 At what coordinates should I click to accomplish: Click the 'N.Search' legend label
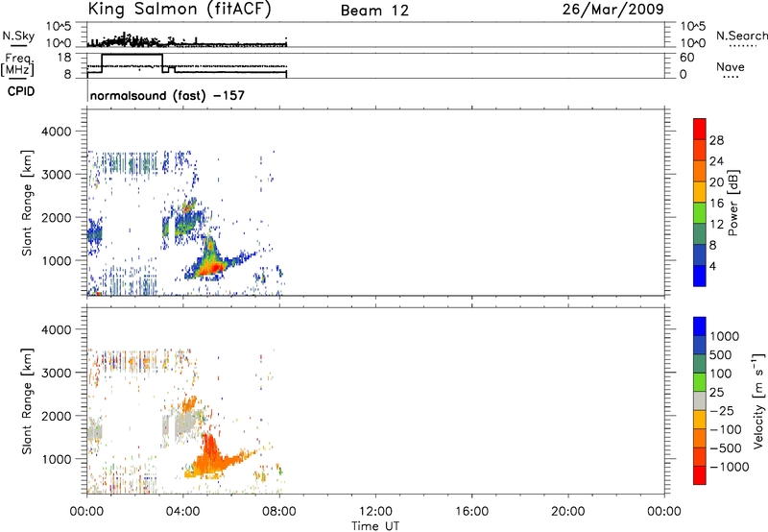(x=741, y=36)
